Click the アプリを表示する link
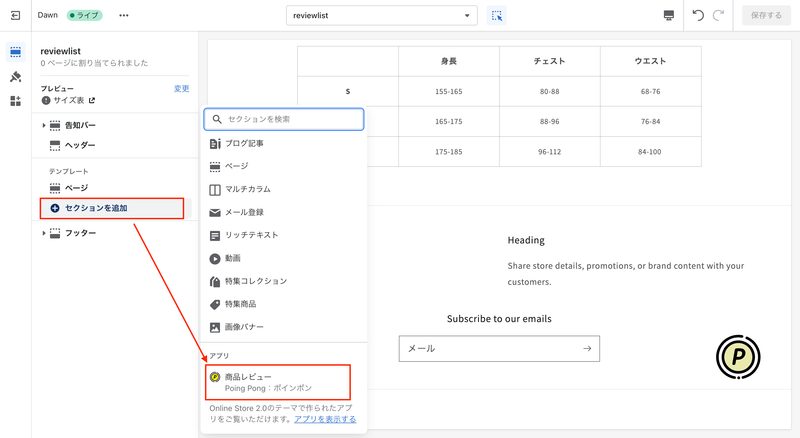800x438 pixels. 325,419
